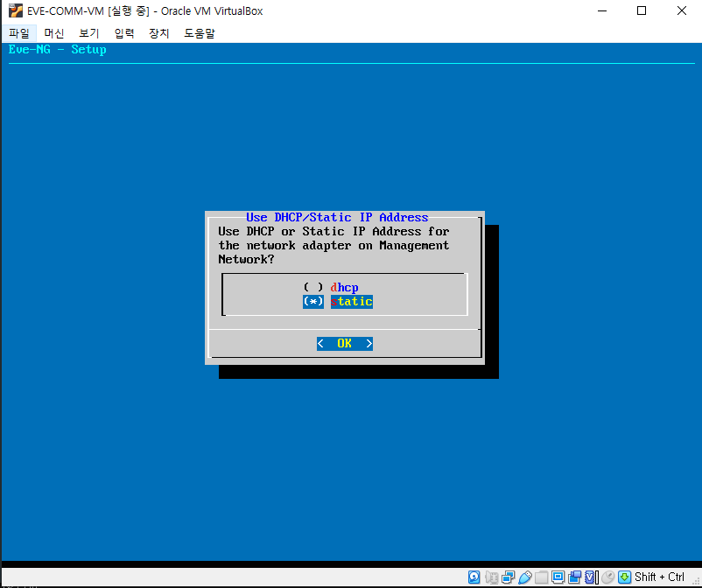Viewport: 702px width, 588px height.
Task: Open the 머신 menu
Action: click(54, 33)
